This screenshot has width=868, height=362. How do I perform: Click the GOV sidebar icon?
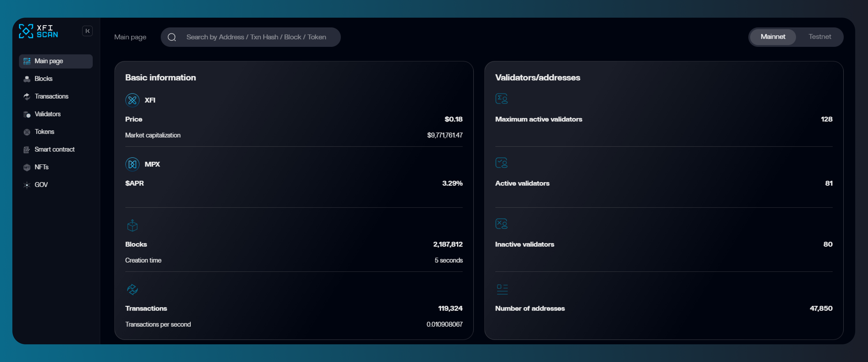click(27, 185)
